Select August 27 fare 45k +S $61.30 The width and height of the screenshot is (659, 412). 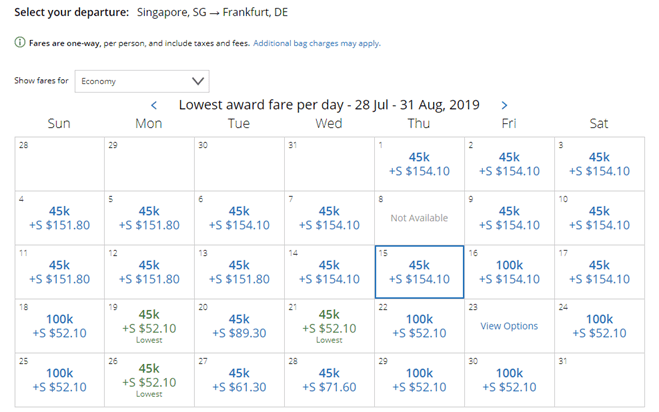(239, 380)
